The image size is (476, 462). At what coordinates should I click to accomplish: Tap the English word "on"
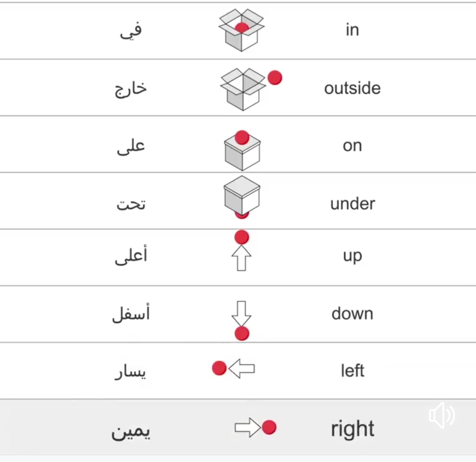pyautogui.click(x=352, y=146)
